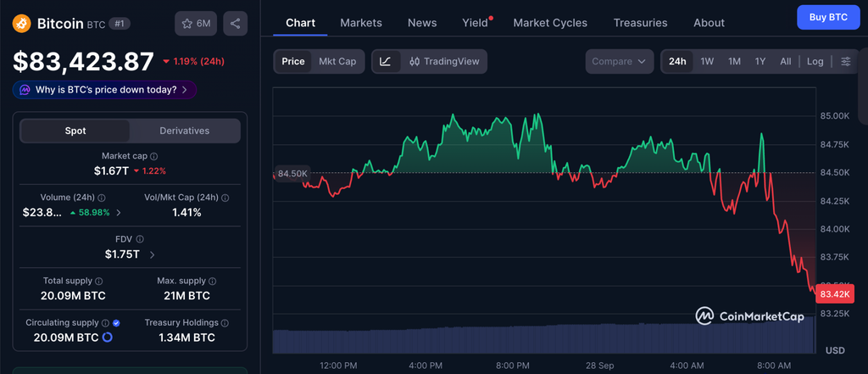868x374 pixels.
Task: Select the line chart icon
Action: tap(386, 62)
